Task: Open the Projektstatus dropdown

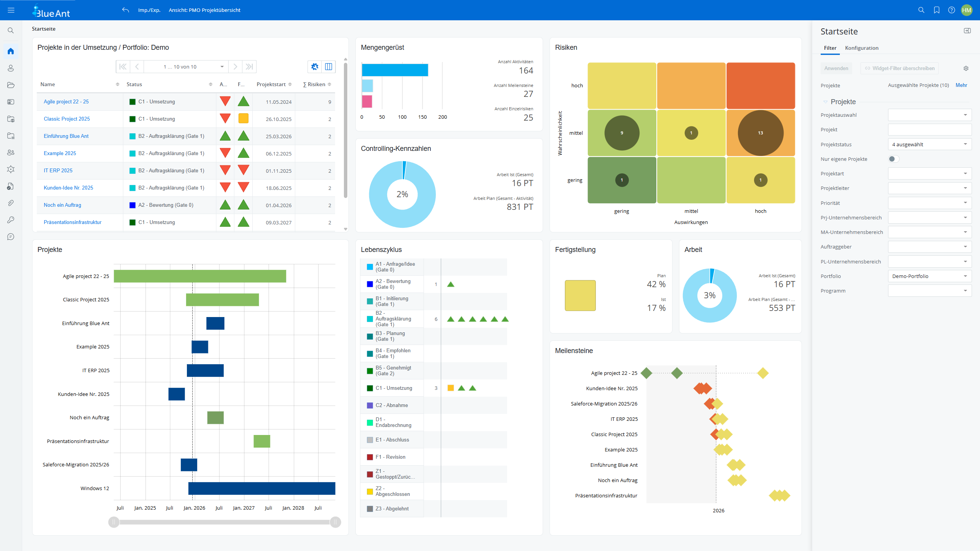Action: coord(930,144)
